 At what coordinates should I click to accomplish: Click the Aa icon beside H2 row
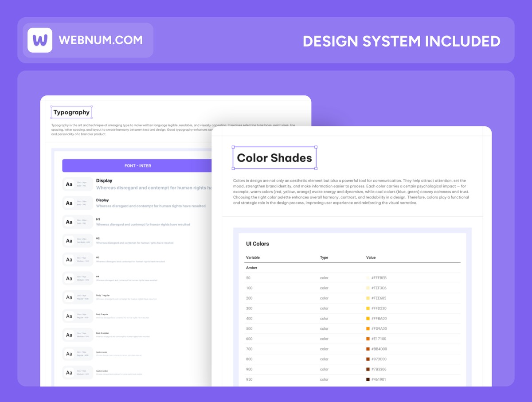pos(69,241)
